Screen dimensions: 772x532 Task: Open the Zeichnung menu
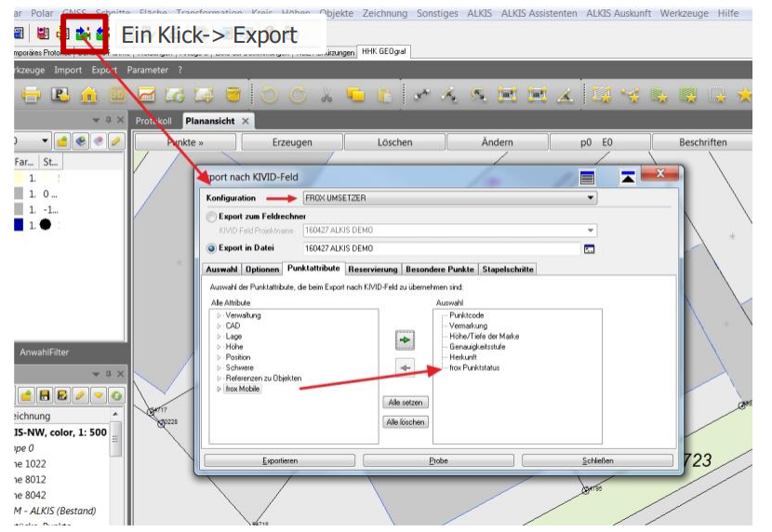(x=385, y=13)
